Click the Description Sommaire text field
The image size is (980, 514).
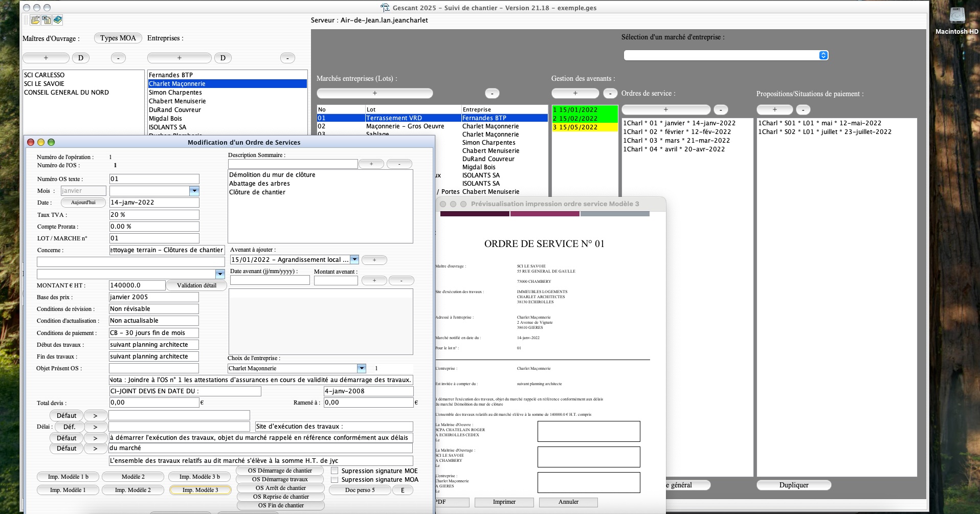(293, 164)
